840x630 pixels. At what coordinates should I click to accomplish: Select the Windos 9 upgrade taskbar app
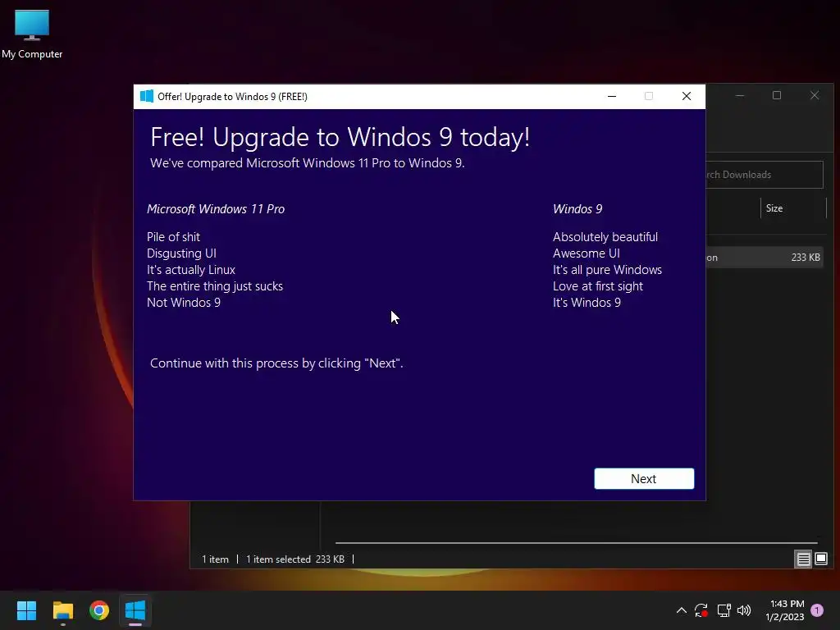pos(135,610)
